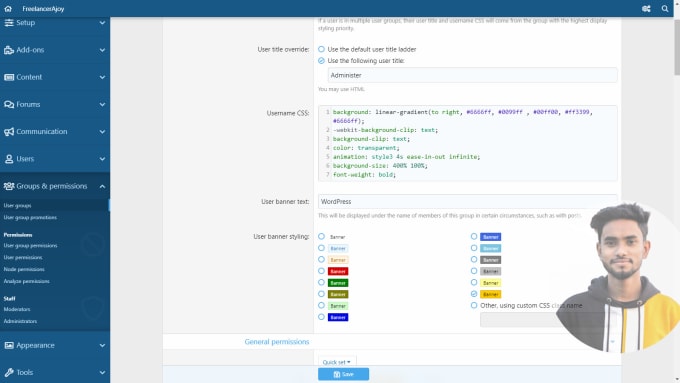Collapse the Groups & permissions chevron
Screen dimensions: 680x383
click(102, 186)
